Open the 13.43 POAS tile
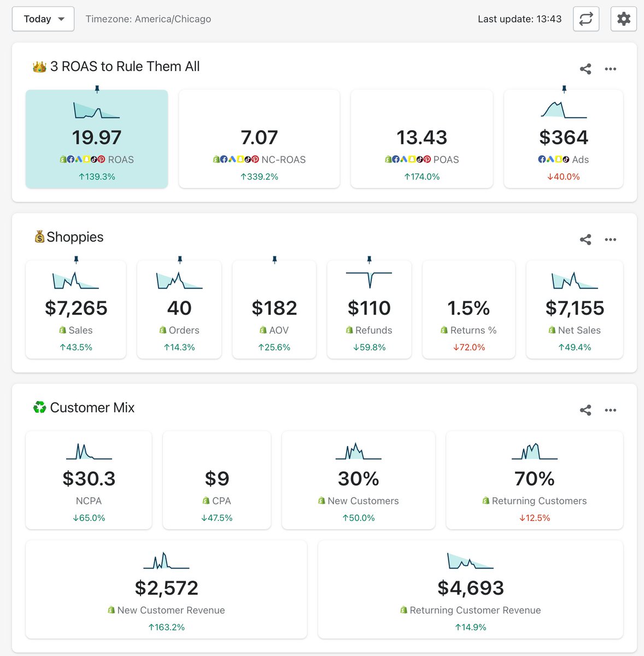Screen dimensions: 644x656 point(421,139)
